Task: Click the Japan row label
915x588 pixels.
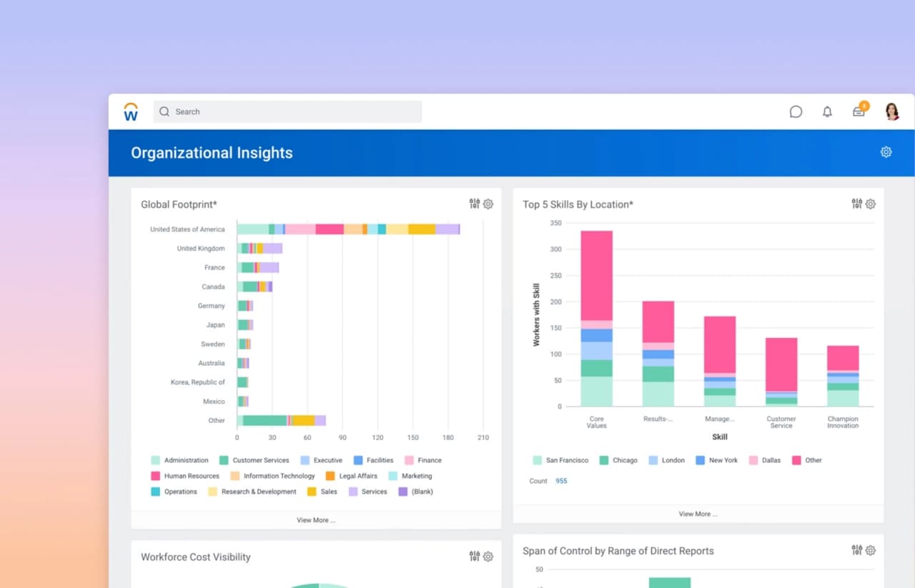Action: pyautogui.click(x=215, y=324)
